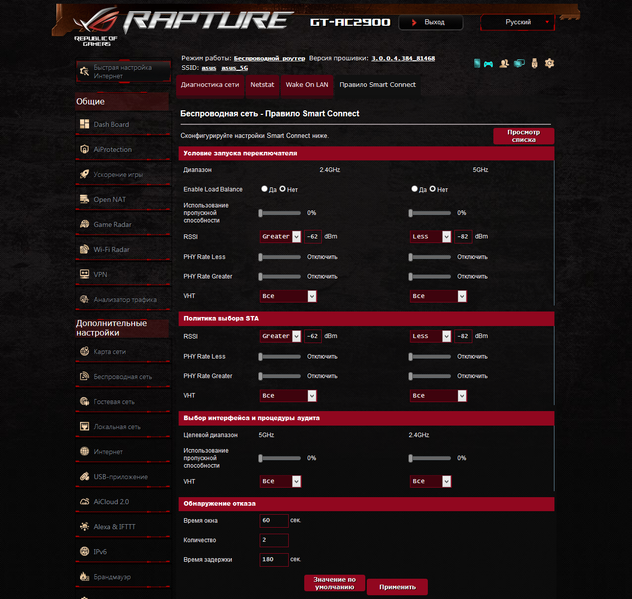Open the 5GHz trigger VHT dropdown

tap(438, 296)
